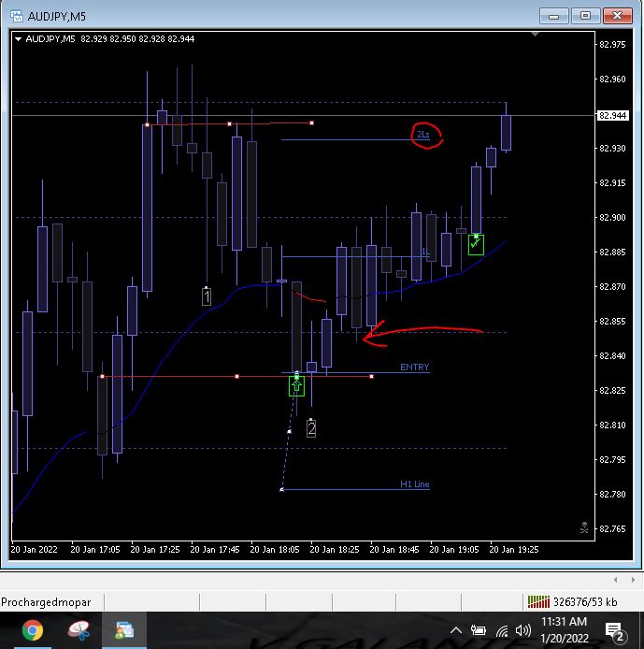Viewport: 644px width, 649px height.
Task: Open the notification center icon
Action: [615, 631]
